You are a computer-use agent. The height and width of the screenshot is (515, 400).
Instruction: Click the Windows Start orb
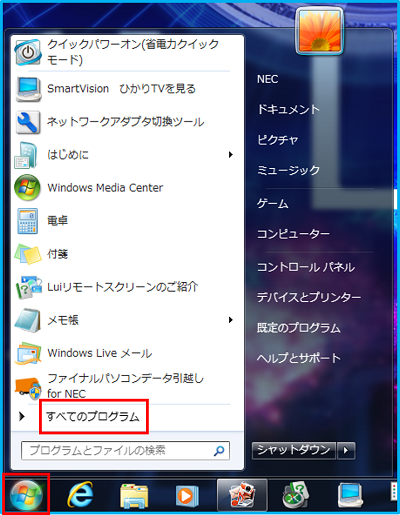tap(26, 495)
